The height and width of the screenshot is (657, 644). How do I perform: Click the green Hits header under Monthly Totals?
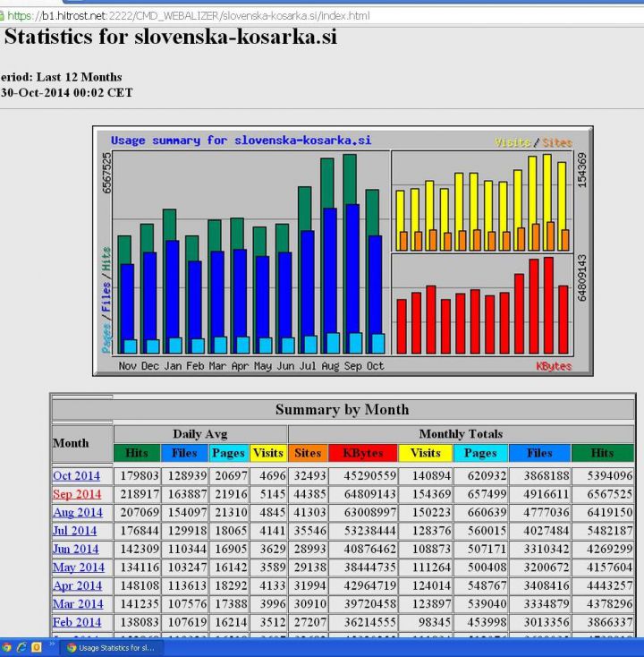(603, 453)
